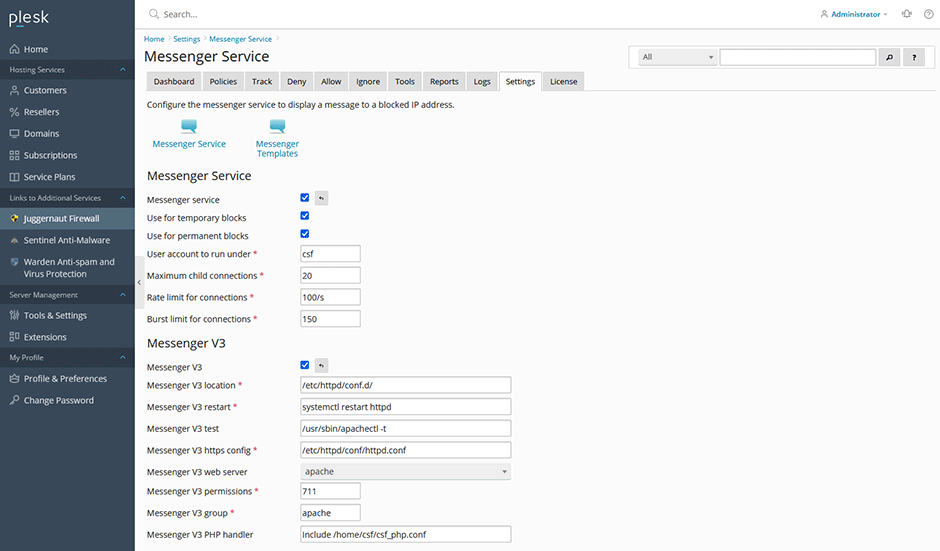Screen dimensions: 940x551
Task: Click the Messenger Service speech bubble icon
Action: pyautogui.click(x=189, y=126)
